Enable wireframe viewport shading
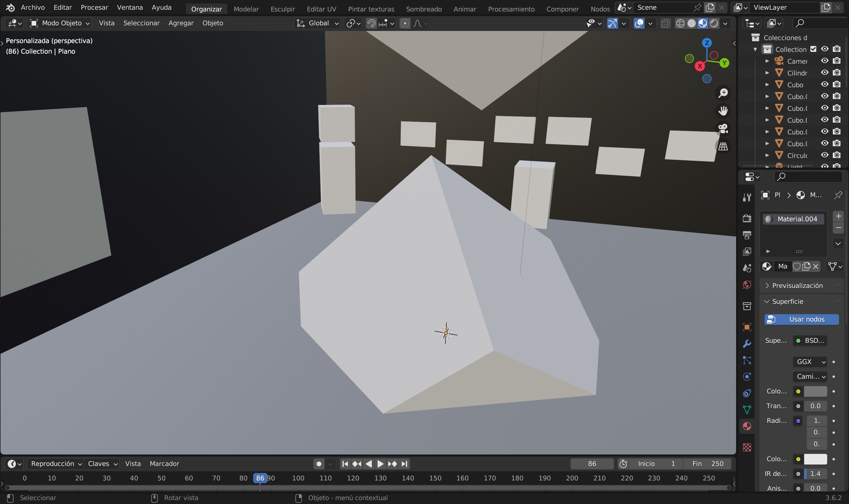Viewport: 849px width, 504px height. tap(680, 23)
